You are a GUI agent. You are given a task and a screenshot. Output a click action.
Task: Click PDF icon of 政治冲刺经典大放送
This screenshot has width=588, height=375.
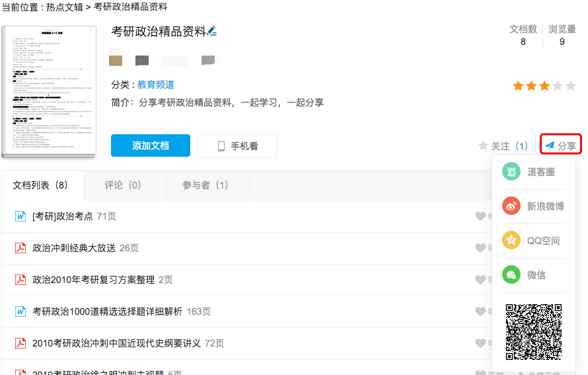point(20,248)
